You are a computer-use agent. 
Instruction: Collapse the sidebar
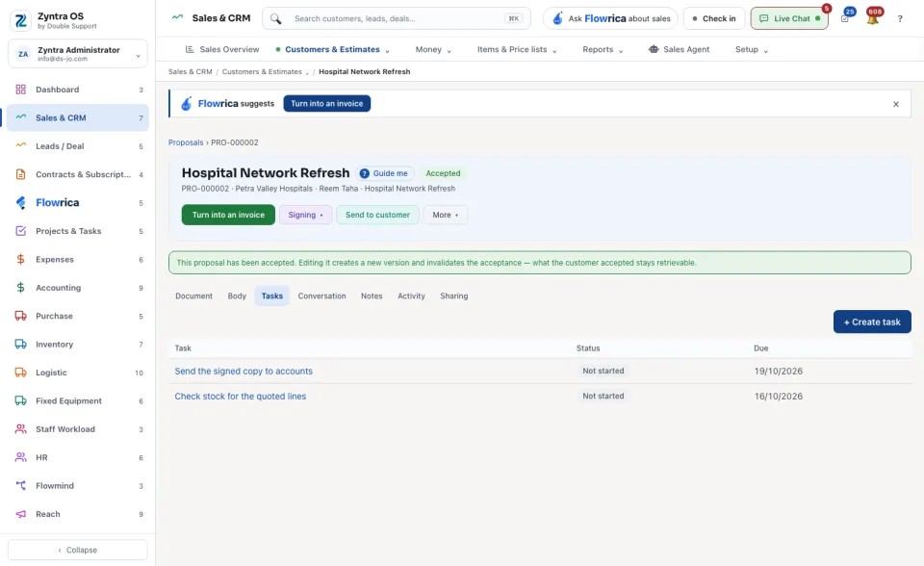tap(78, 550)
